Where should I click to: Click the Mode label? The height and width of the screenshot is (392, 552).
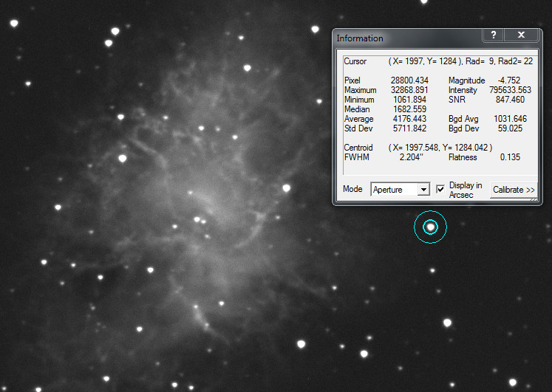(352, 189)
